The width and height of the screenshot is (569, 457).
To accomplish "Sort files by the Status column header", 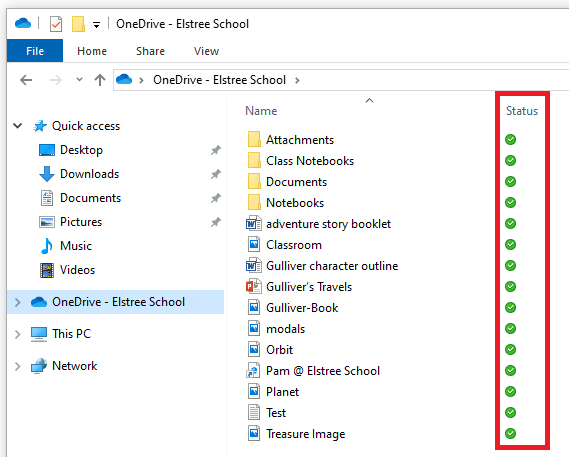I will 522,111.
